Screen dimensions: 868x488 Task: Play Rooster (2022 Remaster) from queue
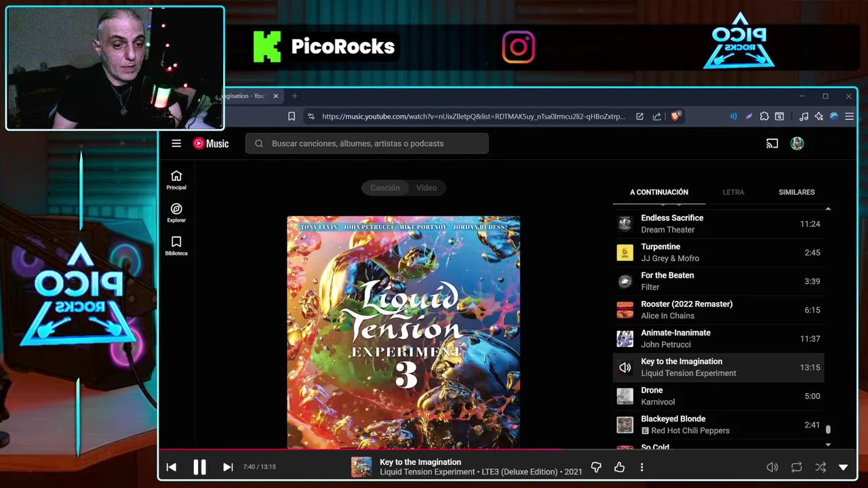click(718, 310)
